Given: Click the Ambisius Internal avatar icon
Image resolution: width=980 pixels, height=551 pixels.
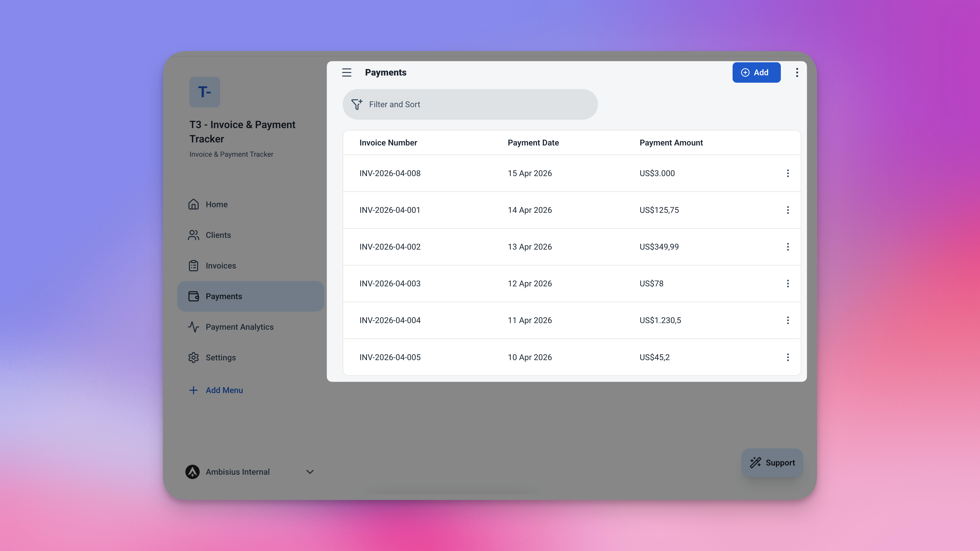Looking at the screenshot, I should (x=193, y=472).
